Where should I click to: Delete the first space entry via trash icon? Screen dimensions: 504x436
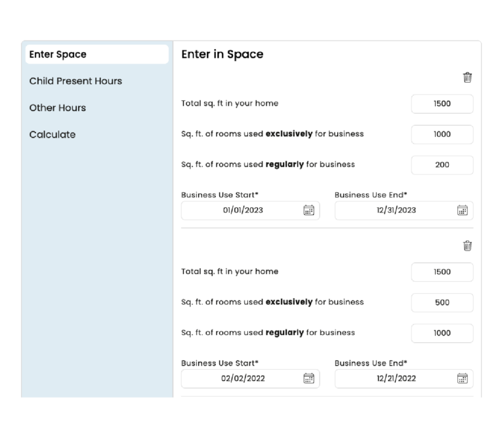[467, 77]
